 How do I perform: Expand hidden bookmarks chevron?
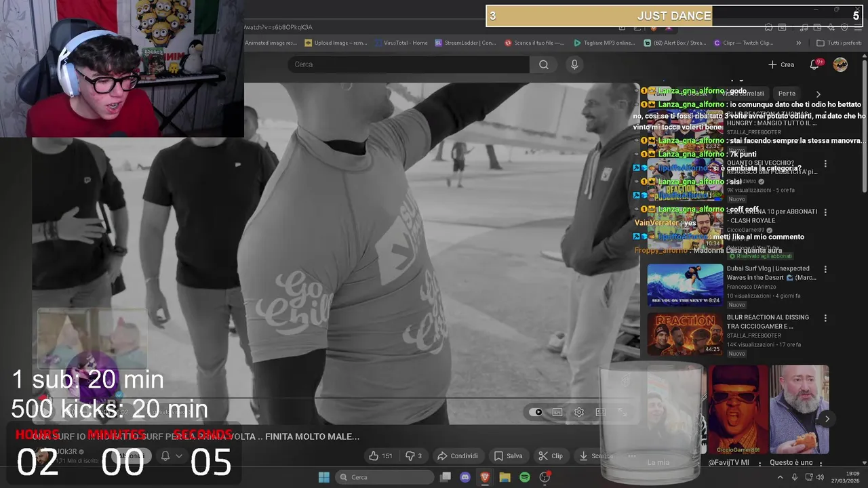798,43
